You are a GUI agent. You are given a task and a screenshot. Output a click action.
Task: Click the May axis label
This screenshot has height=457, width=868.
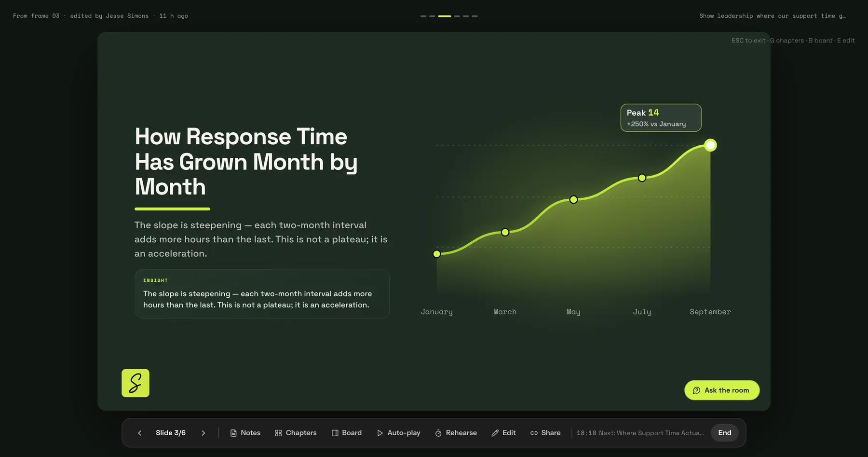coord(573,312)
